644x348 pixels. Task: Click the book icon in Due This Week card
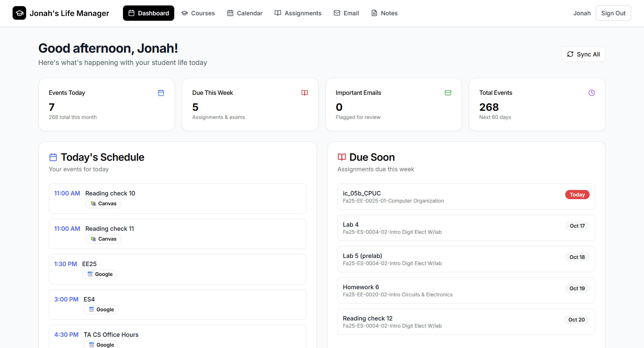(x=305, y=93)
